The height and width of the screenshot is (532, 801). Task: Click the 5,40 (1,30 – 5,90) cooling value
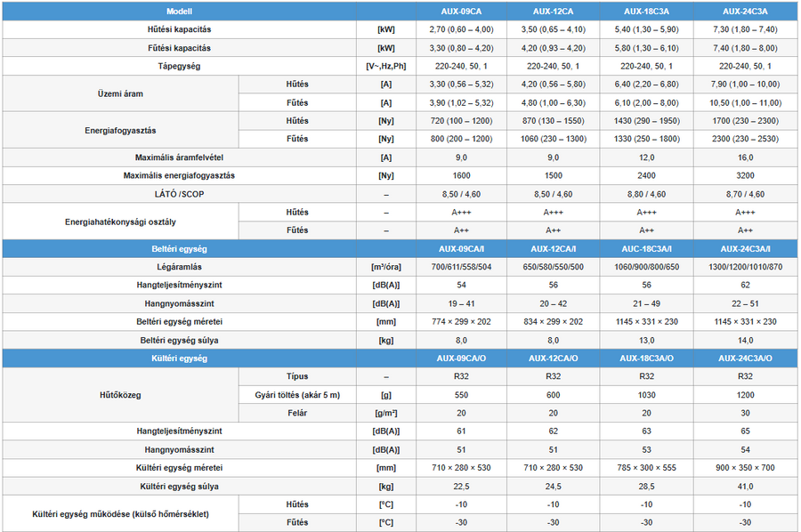[646, 29]
